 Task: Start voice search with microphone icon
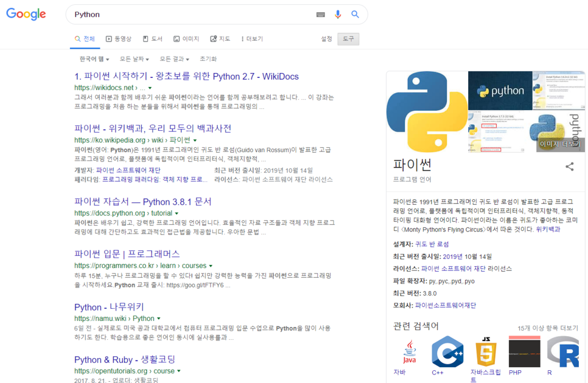pyautogui.click(x=338, y=14)
